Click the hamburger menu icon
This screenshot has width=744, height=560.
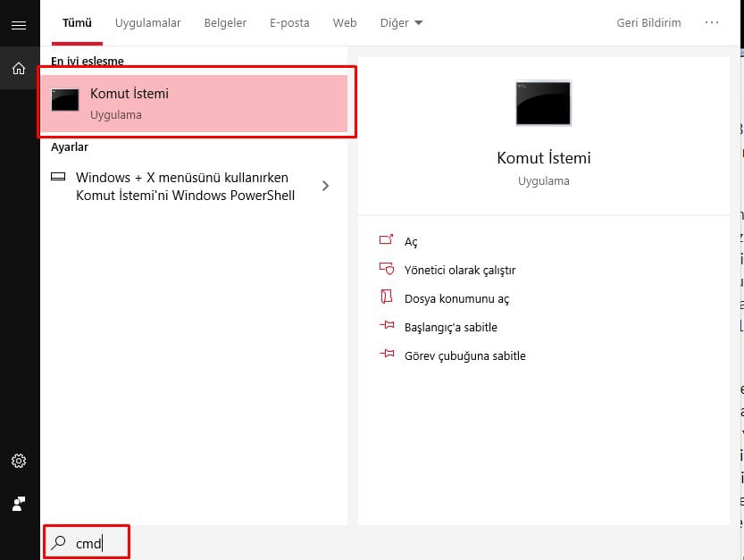(18, 25)
